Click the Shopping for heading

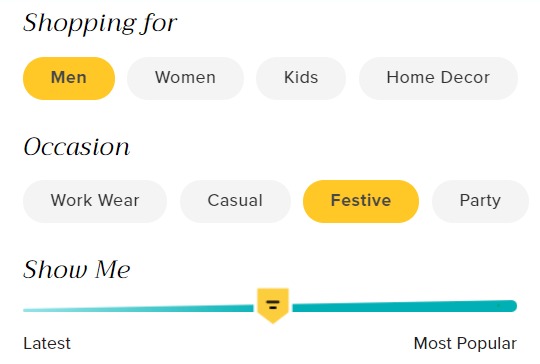point(100,23)
